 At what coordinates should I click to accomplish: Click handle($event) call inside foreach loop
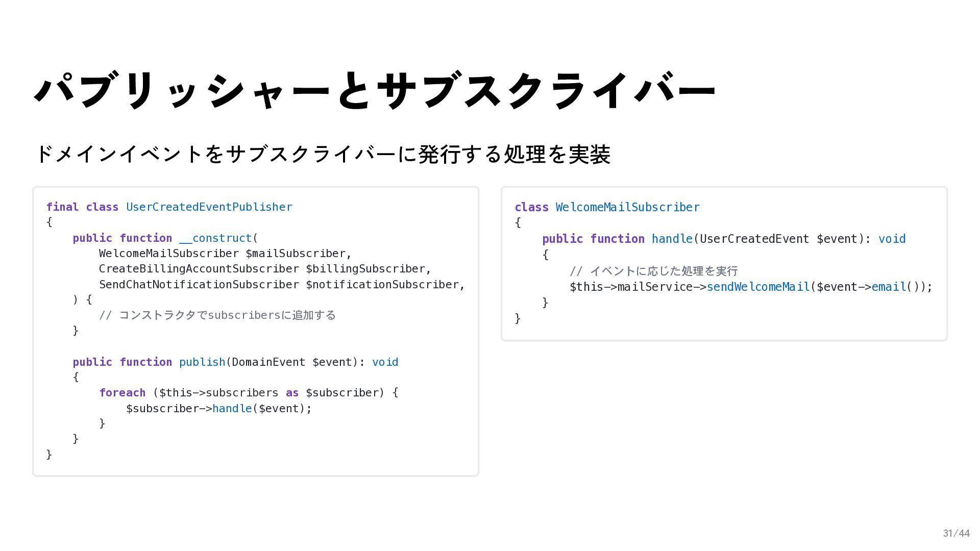click(x=232, y=409)
